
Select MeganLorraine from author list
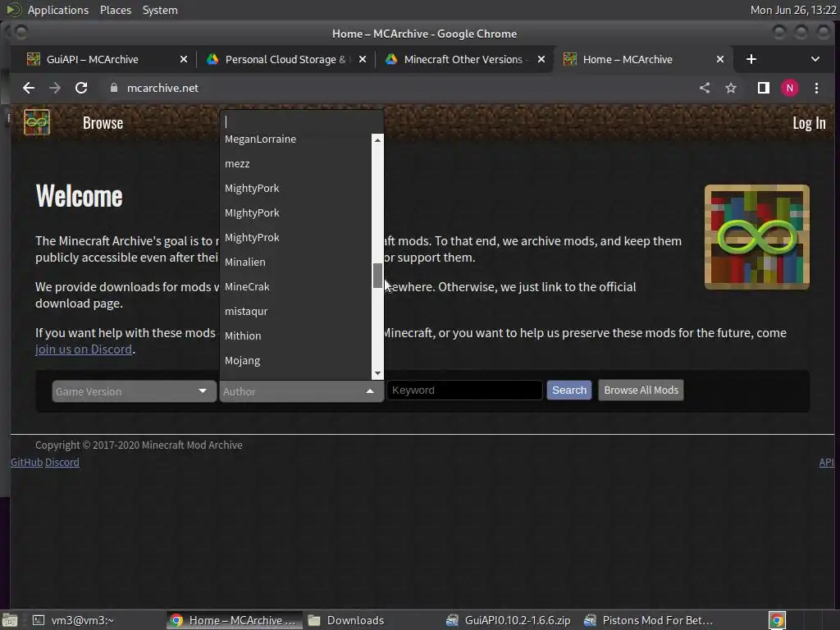pos(295,139)
